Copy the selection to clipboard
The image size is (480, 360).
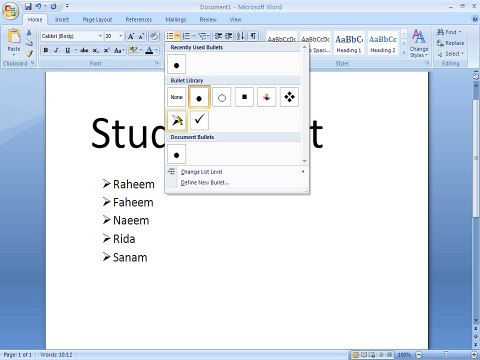coord(29,43)
